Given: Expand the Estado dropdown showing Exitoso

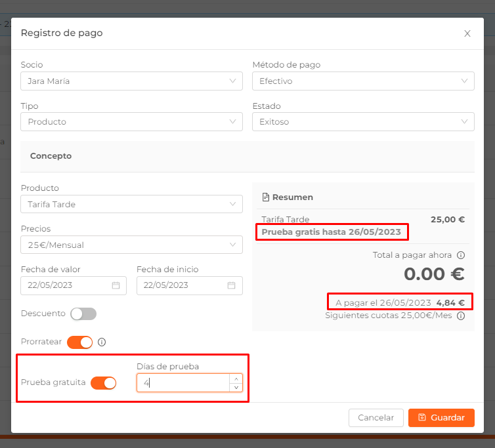Looking at the screenshot, I should coord(363,122).
